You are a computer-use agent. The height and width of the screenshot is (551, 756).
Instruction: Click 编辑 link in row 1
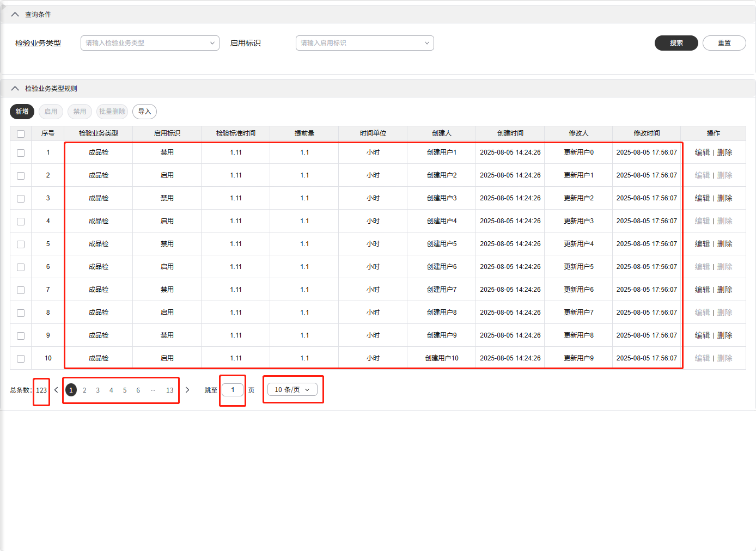[702, 152]
